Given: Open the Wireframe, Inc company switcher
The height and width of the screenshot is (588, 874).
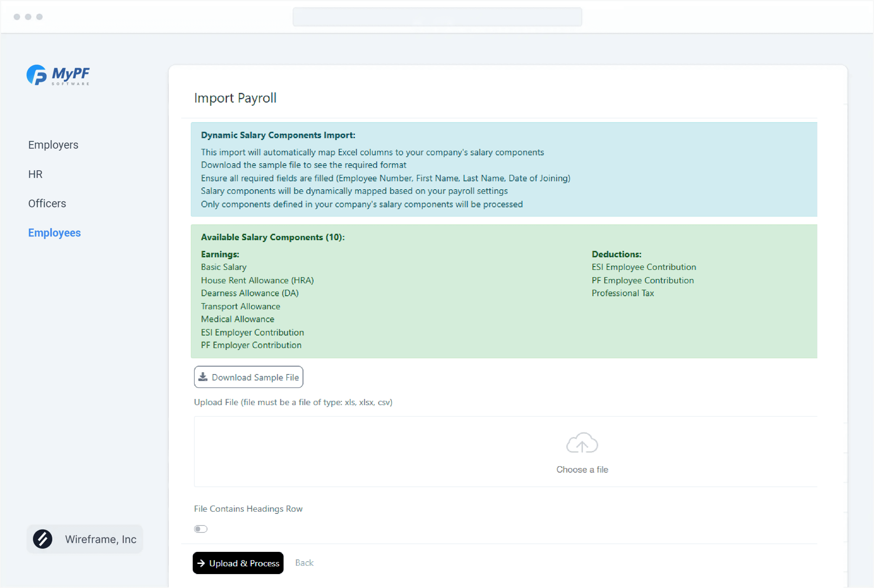Looking at the screenshot, I should pyautogui.click(x=85, y=539).
